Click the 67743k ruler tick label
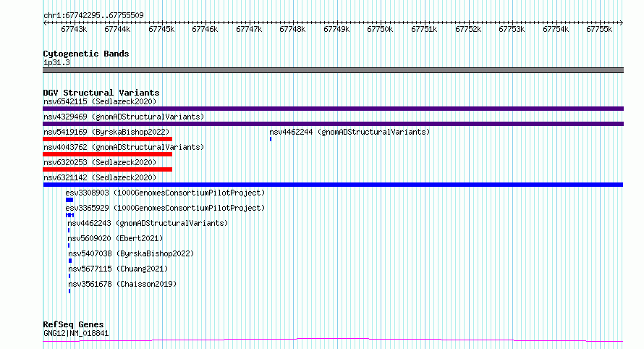 (74, 30)
